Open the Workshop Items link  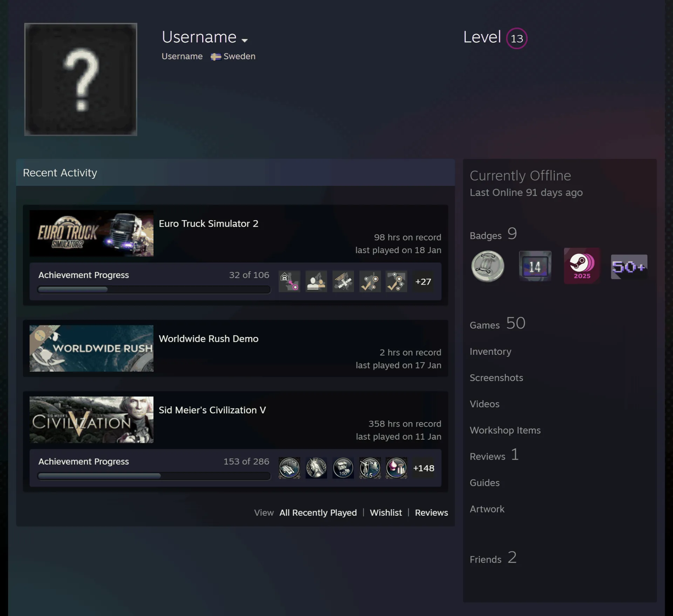tap(505, 431)
